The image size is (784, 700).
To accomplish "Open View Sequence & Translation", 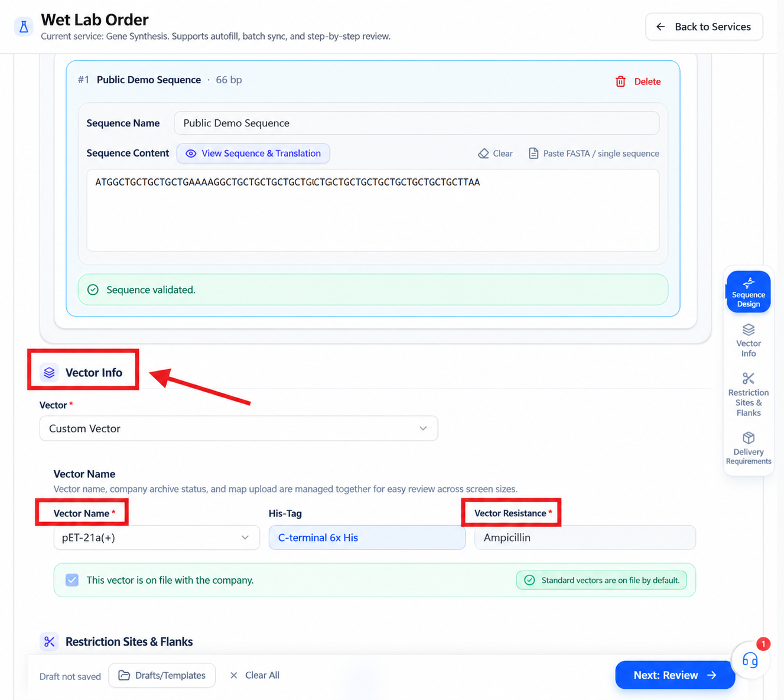I will [x=253, y=154].
